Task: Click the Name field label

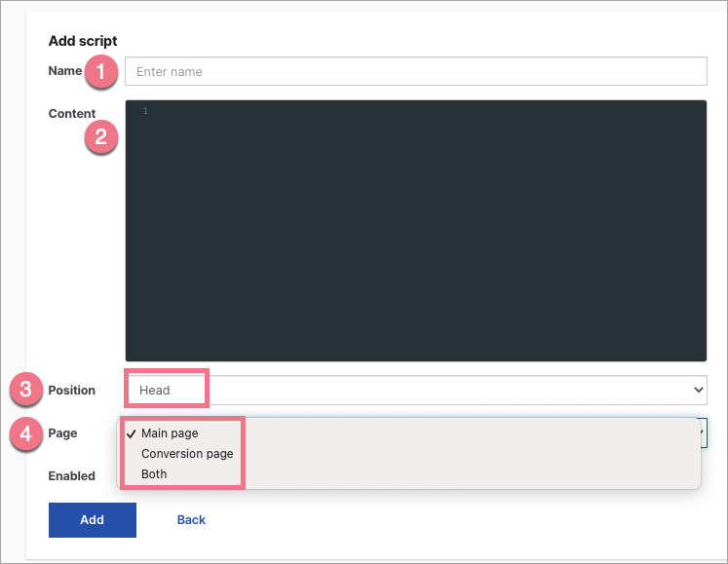Action: click(x=65, y=71)
